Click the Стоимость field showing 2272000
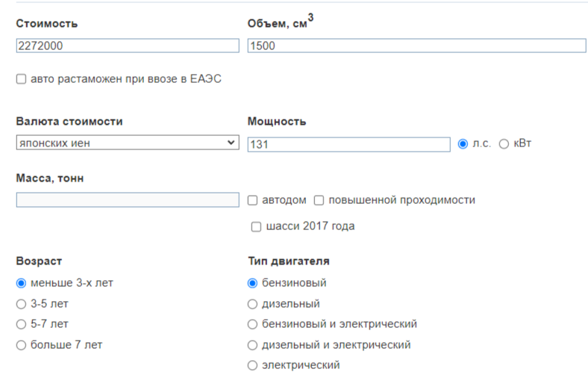This screenshot has height=372, width=588. tap(128, 46)
